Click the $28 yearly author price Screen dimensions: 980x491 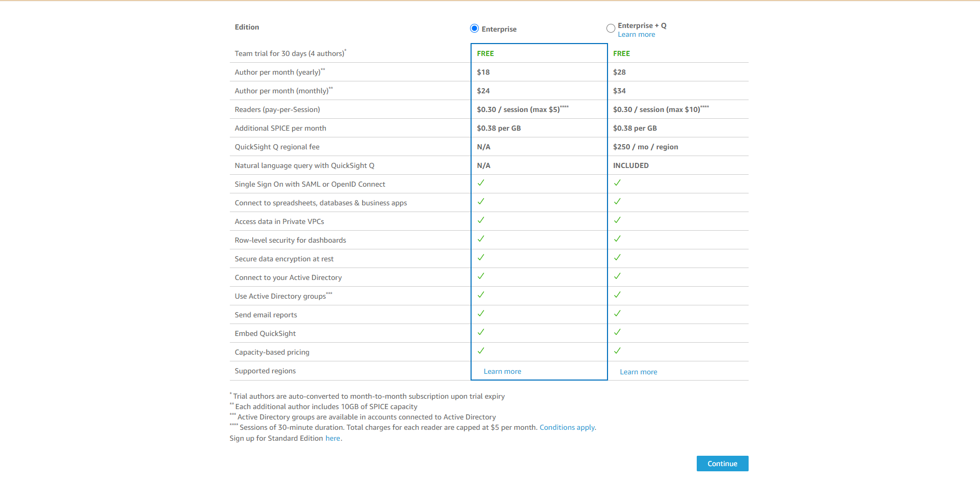tap(619, 72)
